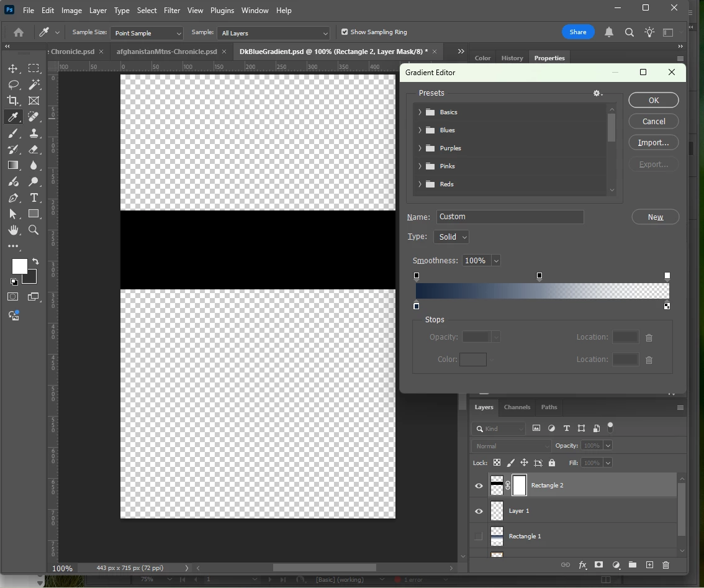704x588 pixels.
Task: Open the Sample All Layers dropdown
Action: point(273,34)
